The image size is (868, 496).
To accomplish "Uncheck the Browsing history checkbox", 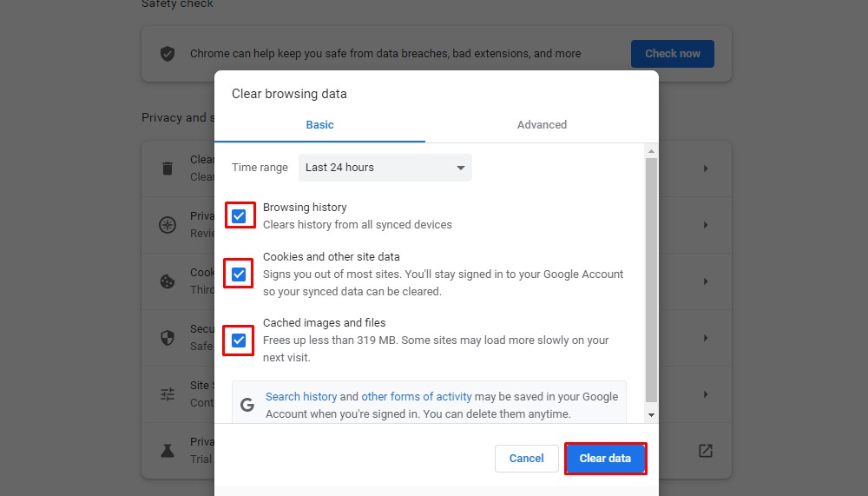I will pyautogui.click(x=240, y=216).
